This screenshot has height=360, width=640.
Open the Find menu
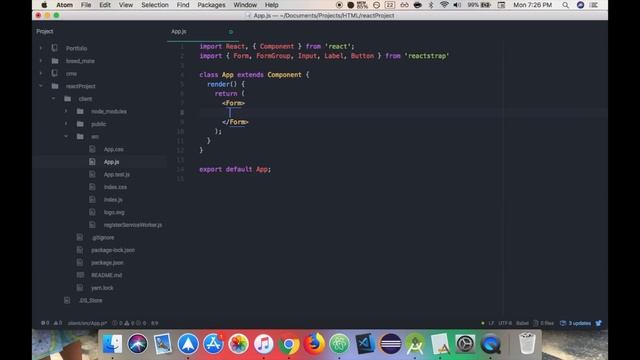pyautogui.click(x=183, y=5)
